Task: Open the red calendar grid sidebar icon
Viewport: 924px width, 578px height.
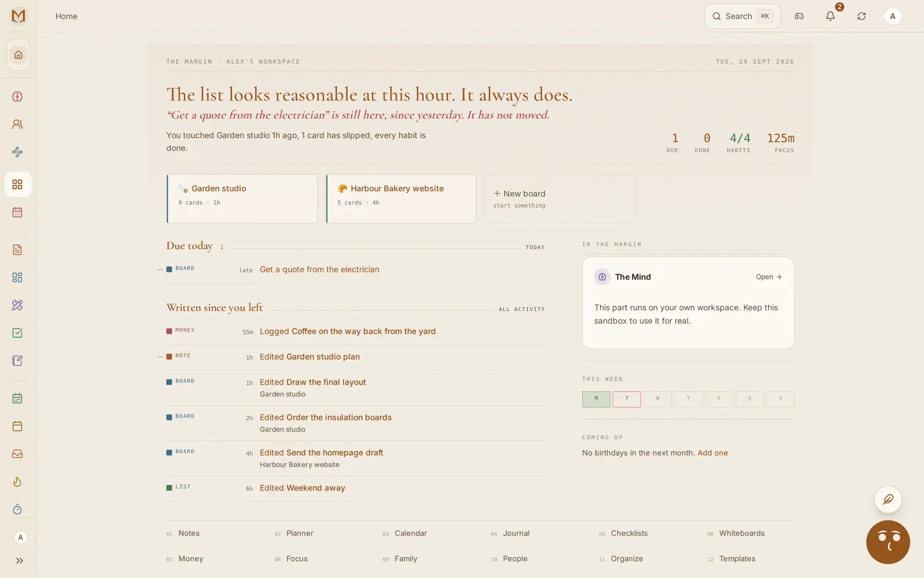Action: click(x=17, y=212)
